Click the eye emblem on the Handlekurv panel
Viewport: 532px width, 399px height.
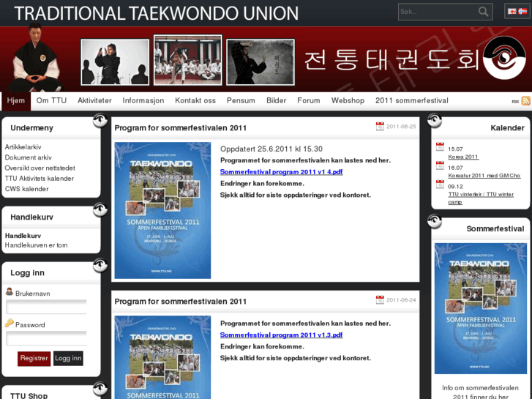coord(100,209)
